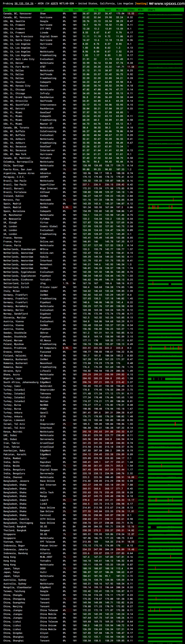Select the ISP cell 'FPT Telecom'
This screenshot has height=644, width=185.
47,542
